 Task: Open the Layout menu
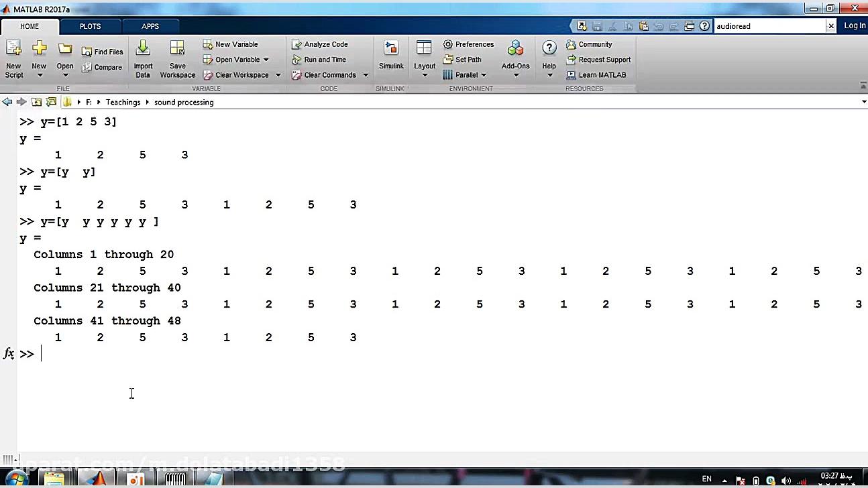coord(425,59)
